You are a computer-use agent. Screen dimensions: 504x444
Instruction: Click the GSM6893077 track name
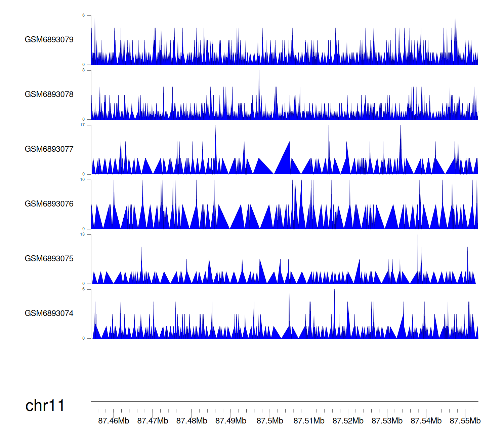pos(49,149)
